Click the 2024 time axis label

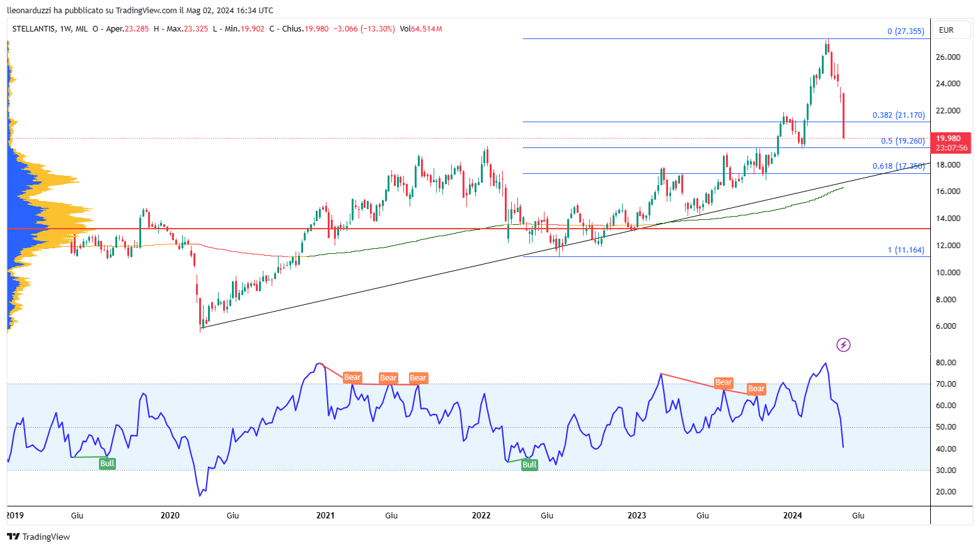point(792,515)
